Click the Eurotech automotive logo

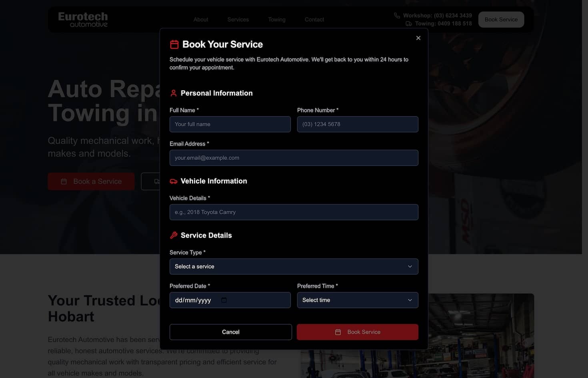[83, 19]
